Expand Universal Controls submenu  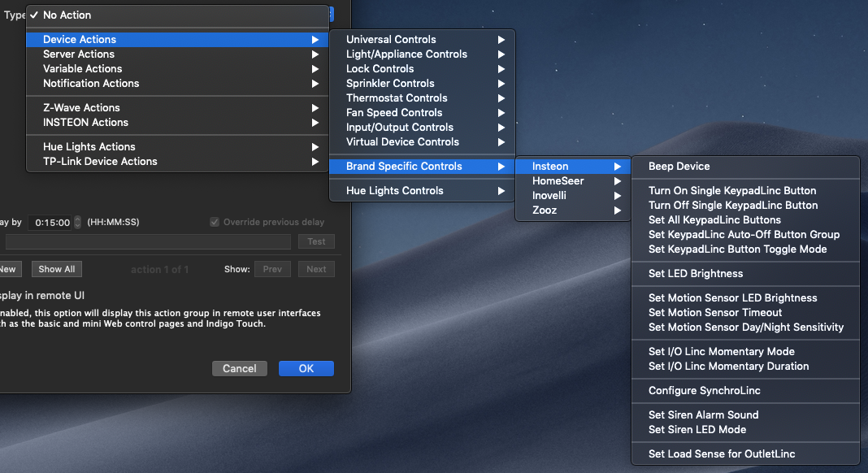(423, 39)
